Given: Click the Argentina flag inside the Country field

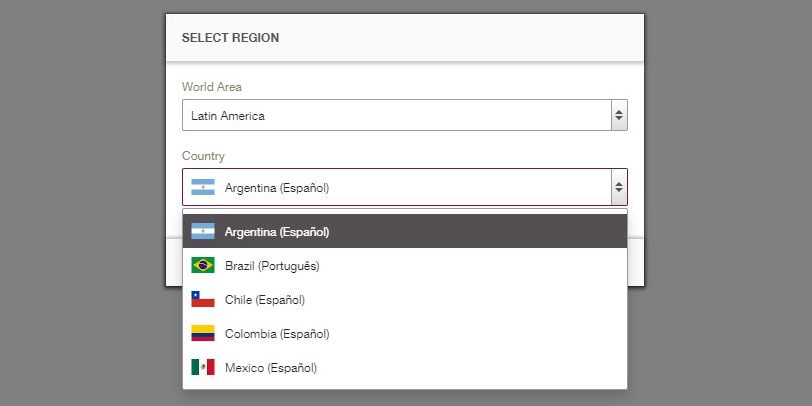Looking at the screenshot, I should [x=202, y=187].
